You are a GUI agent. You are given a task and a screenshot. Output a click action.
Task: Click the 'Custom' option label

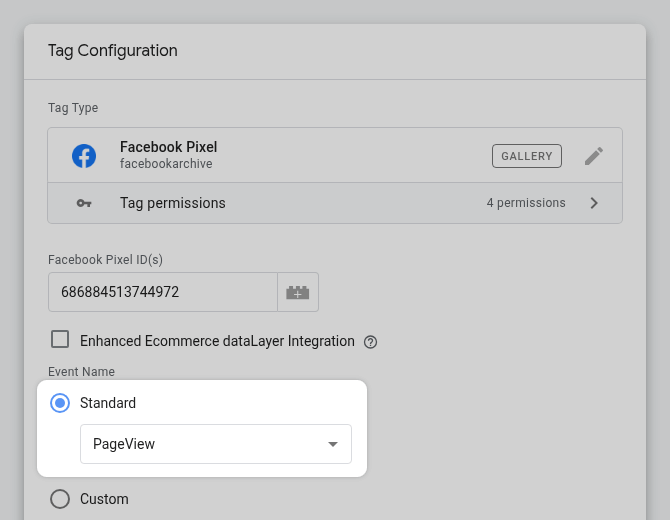point(104,499)
